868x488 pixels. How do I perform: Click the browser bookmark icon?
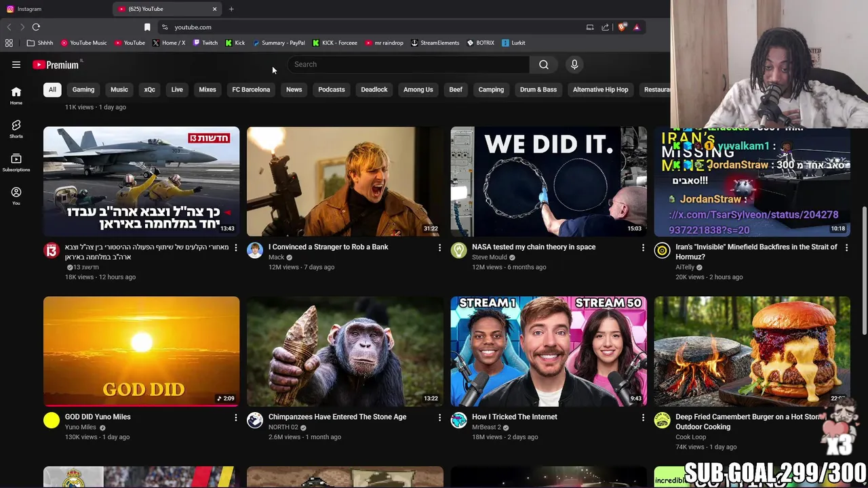(x=147, y=27)
